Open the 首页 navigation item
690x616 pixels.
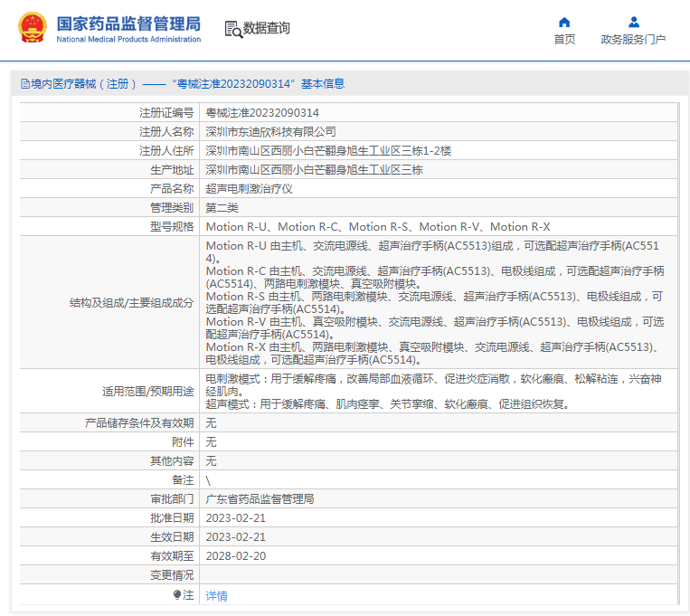(x=564, y=40)
